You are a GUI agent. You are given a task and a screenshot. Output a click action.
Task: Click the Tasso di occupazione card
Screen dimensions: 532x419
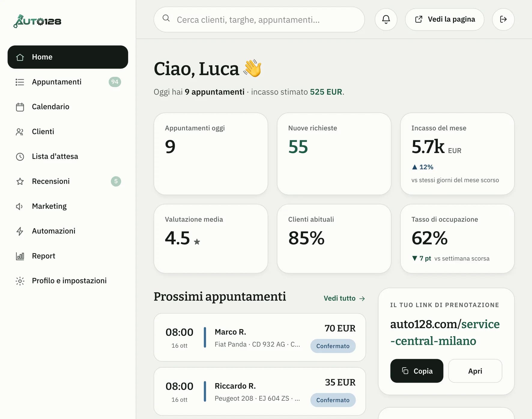457,239
